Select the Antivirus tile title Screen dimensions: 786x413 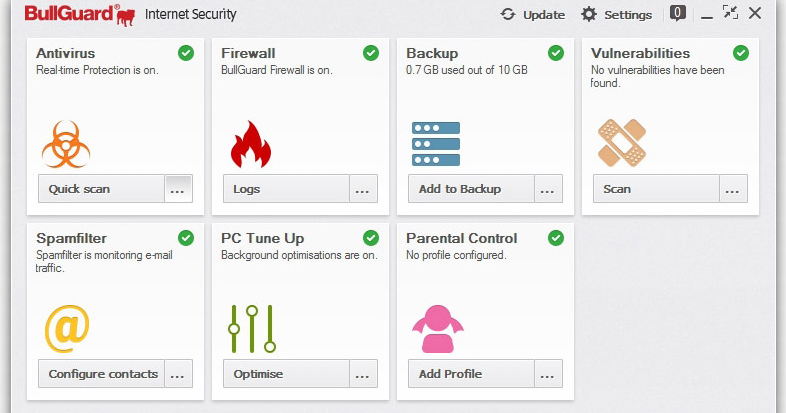66,53
